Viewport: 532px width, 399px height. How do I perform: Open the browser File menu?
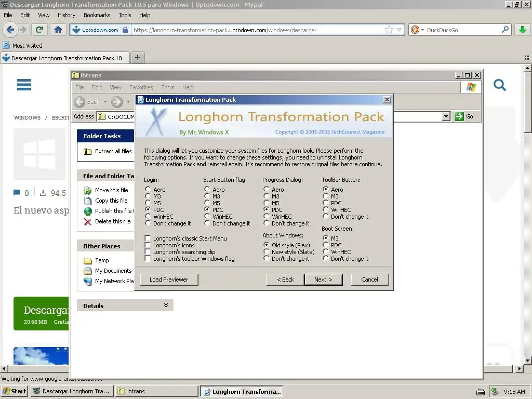tap(8, 15)
